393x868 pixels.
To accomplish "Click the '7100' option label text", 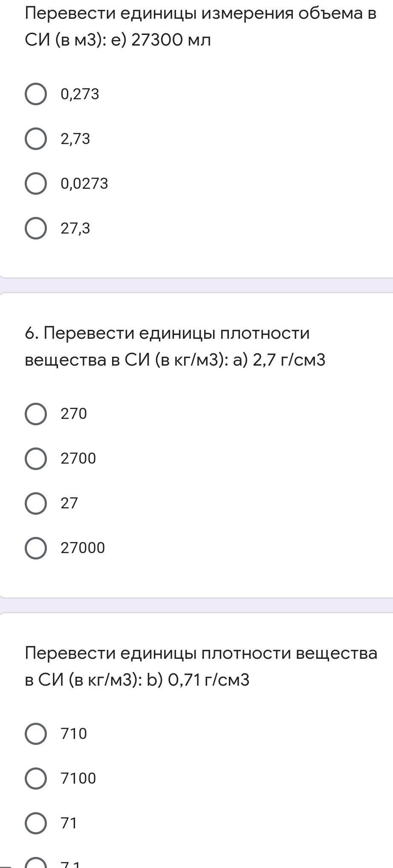I will tap(78, 779).
